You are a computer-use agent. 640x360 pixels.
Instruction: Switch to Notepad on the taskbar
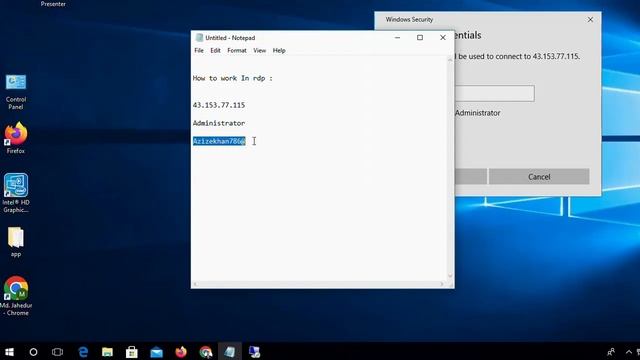tap(230, 352)
